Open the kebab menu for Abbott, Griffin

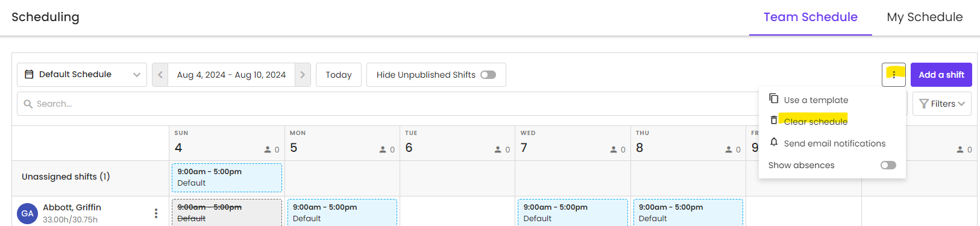[x=156, y=213]
